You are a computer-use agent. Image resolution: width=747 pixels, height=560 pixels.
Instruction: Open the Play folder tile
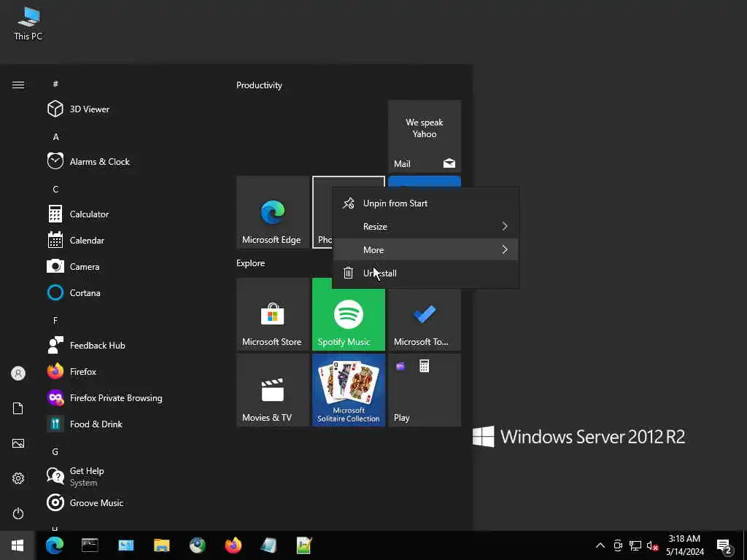click(425, 390)
